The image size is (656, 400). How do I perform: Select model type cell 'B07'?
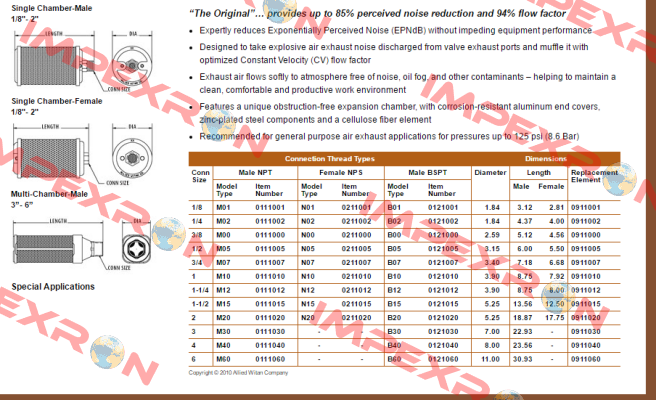(x=394, y=262)
